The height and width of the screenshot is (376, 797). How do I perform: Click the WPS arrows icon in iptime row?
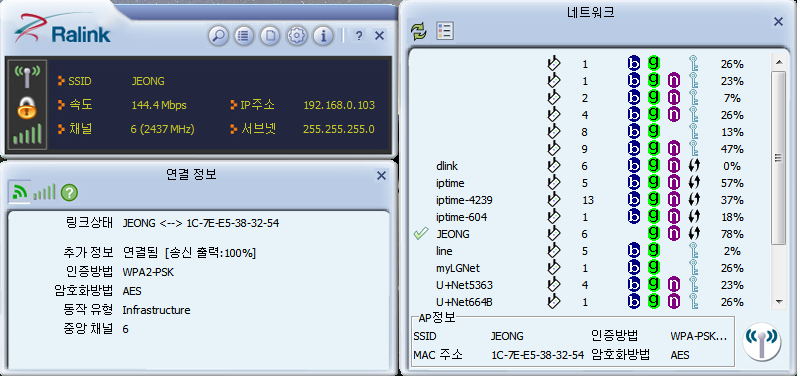click(693, 183)
